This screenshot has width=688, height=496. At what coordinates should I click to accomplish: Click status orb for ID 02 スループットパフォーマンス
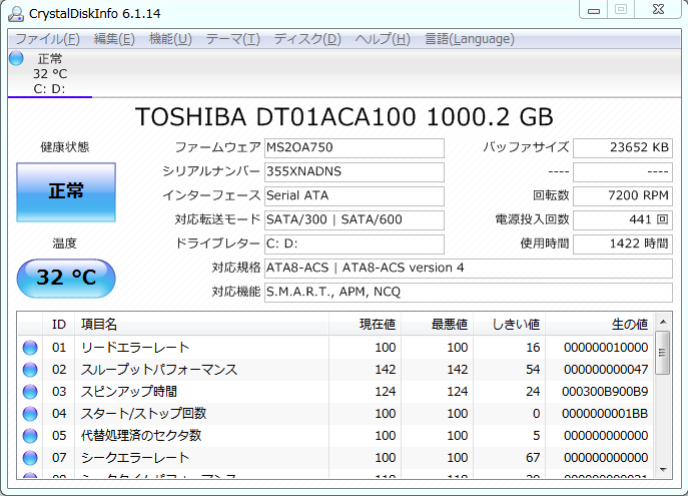30,370
